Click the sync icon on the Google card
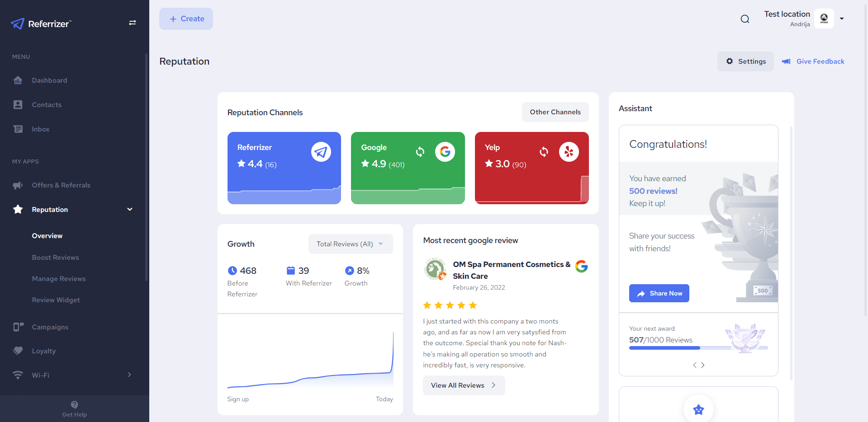Screen dimensions: 868x422 (x=420, y=152)
